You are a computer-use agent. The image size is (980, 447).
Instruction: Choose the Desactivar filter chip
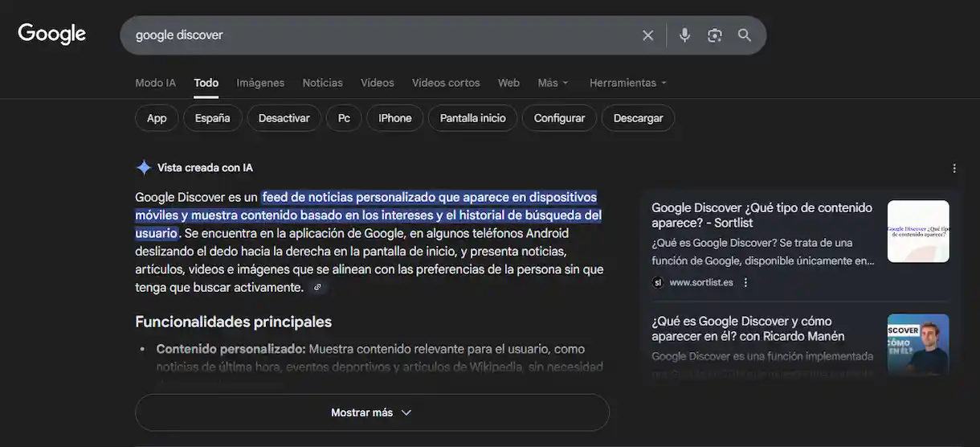[284, 118]
